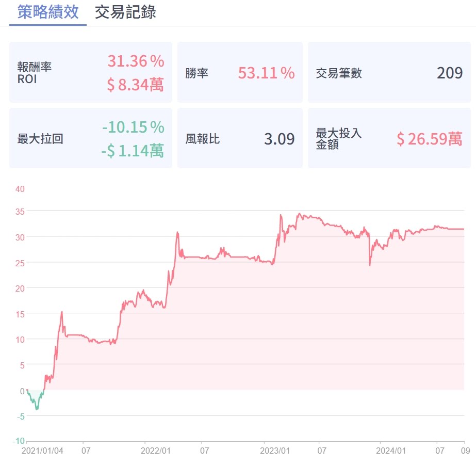Click the -10 y-axis label

tap(19, 441)
